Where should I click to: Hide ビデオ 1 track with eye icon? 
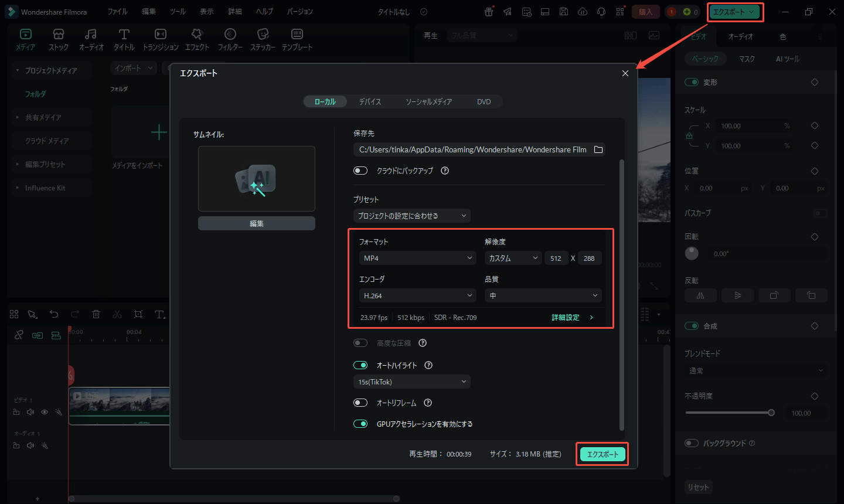pos(45,412)
